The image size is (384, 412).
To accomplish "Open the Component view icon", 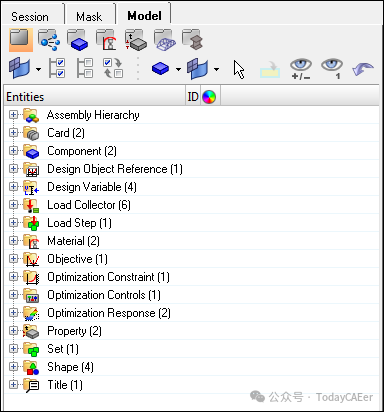I will click(x=77, y=40).
